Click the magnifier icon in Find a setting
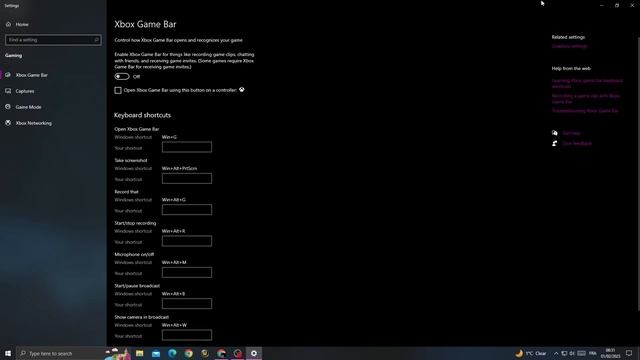The width and height of the screenshot is (640, 360). coord(96,40)
